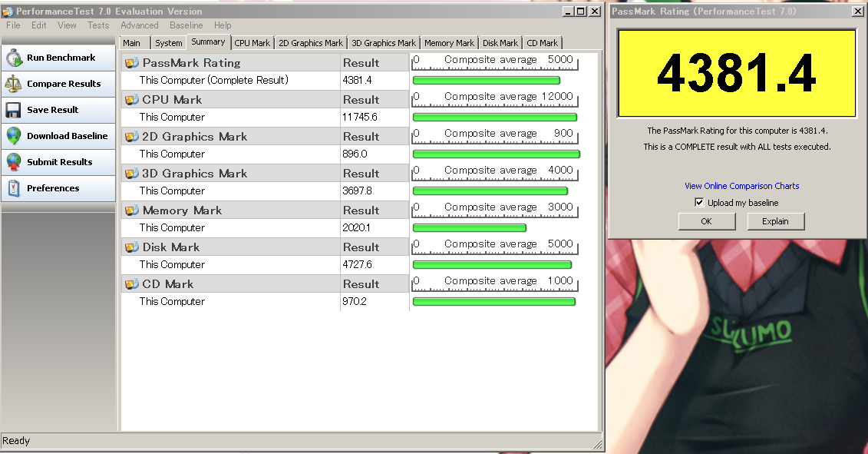The width and height of the screenshot is (868, 454).
Task: Click Run Benchmark label in the sidebar
Action: [61, 58]
